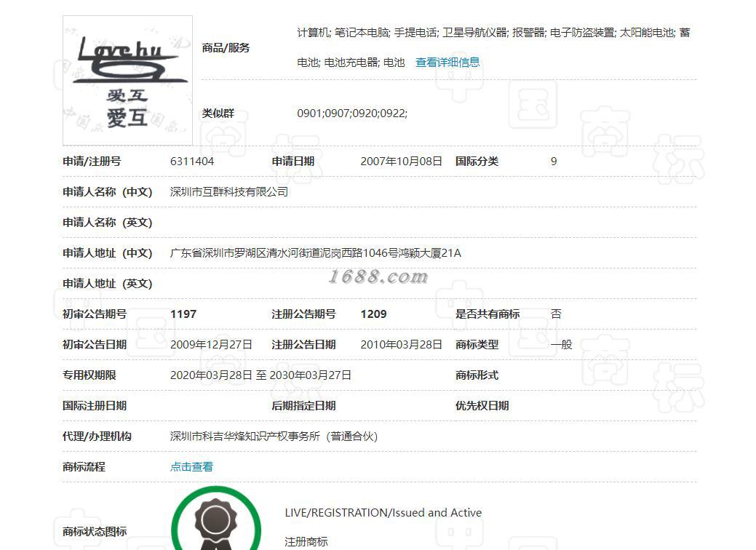The image size is (756, 550).
Task: Select the applicant address in 罗湖区
Action: tap(315, 253)
